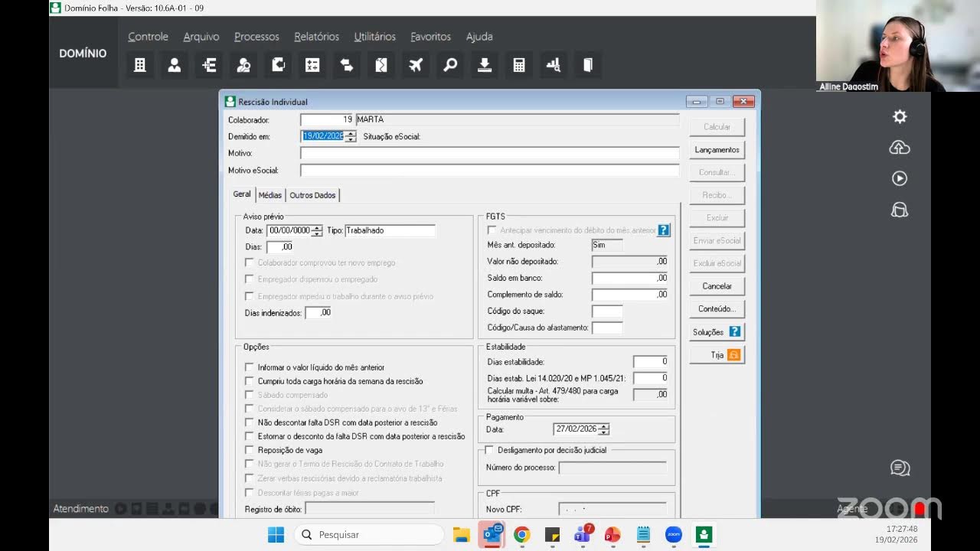
Task: Switch to the Outros Dados tab
Action: (312, 195)
